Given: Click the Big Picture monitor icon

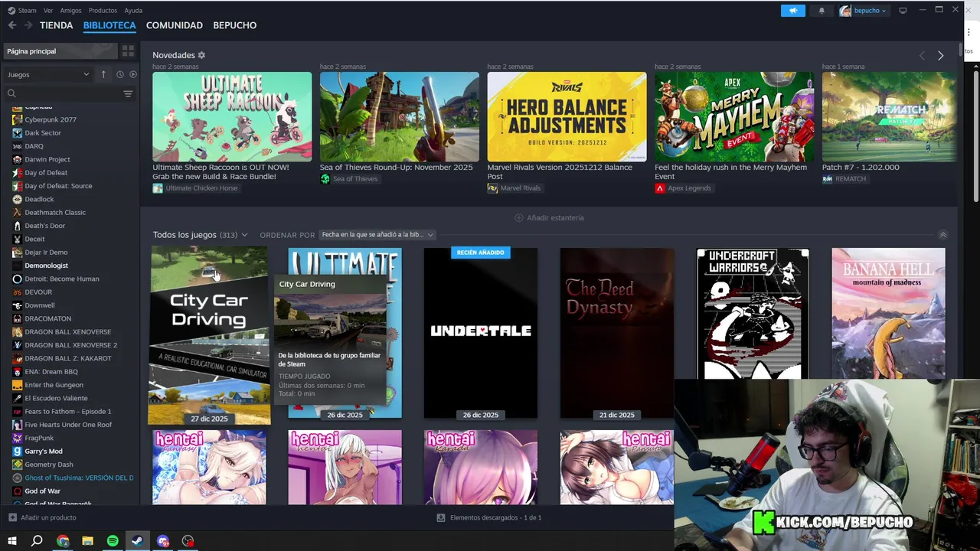Looking at the screenshot, I should tap(903, 11).
